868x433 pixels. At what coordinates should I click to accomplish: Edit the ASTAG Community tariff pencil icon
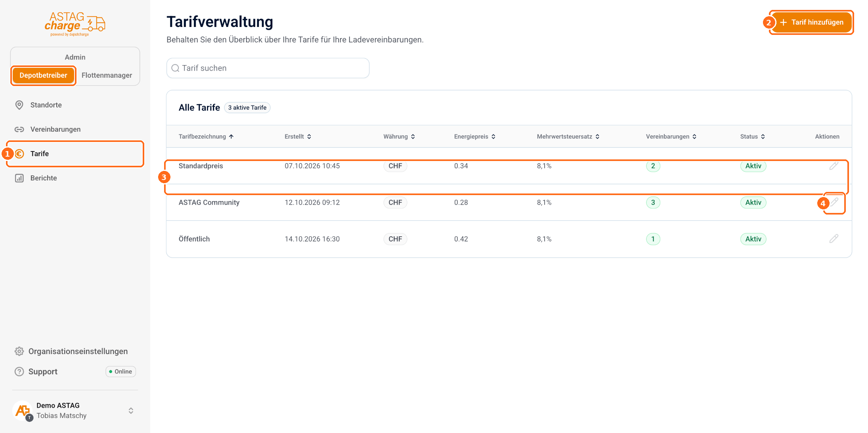click(834, 202)
